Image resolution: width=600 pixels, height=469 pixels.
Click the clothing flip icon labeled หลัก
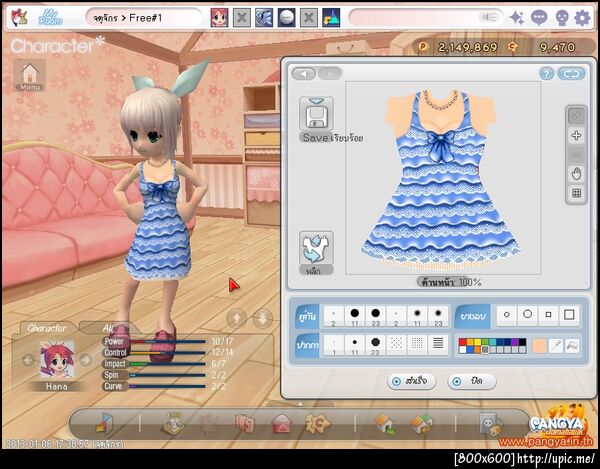[316, 248]
